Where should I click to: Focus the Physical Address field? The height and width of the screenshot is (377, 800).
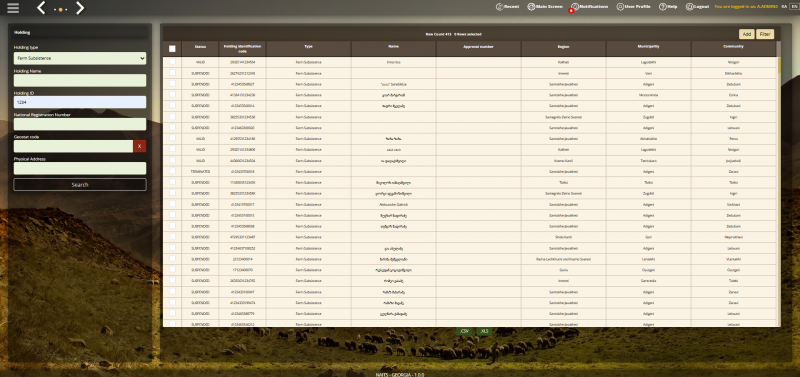pos(80,168)
